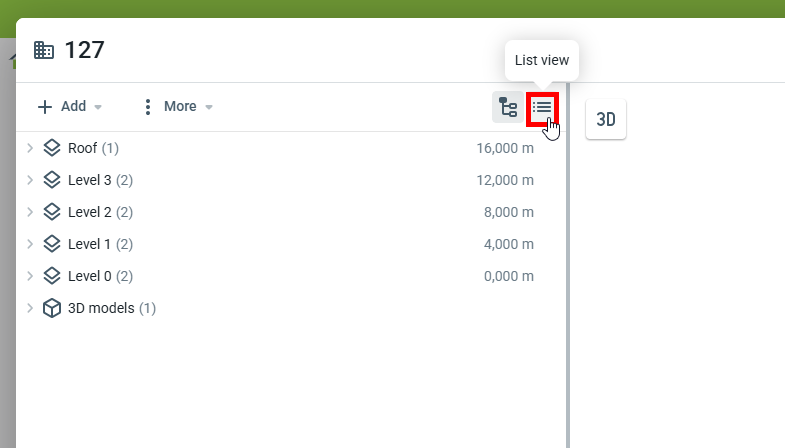Viewport: 785px width, 448px height.
Task: Expand the 3D models tree node
Action: click(x=30, y=308)
